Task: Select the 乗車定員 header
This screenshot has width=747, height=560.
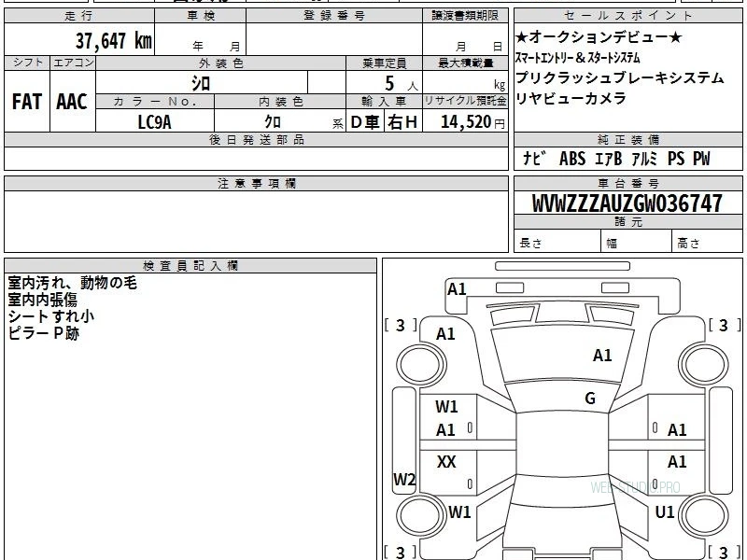Action: pyautogui.click(x=384, y=63)
